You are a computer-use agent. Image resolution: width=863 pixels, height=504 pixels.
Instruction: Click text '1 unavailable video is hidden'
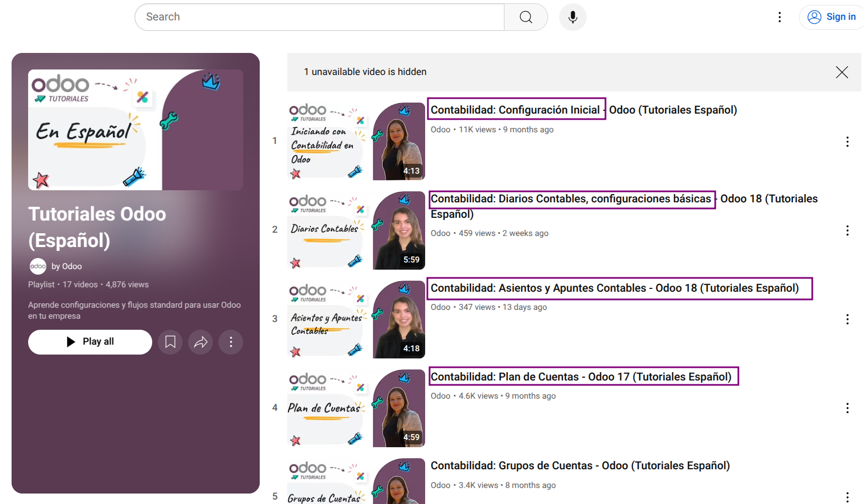click(365, 72)
